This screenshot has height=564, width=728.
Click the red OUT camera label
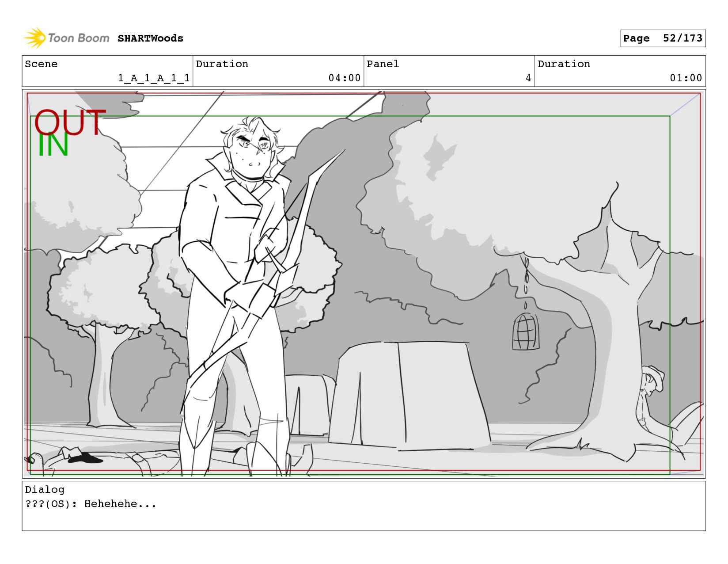tap(70, 122)
